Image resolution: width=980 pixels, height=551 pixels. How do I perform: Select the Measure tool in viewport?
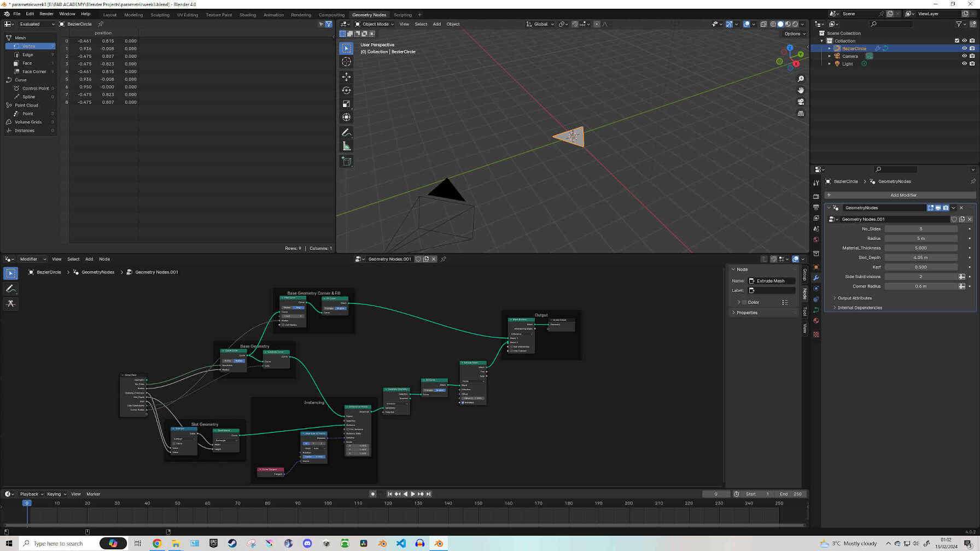[346, 146]
